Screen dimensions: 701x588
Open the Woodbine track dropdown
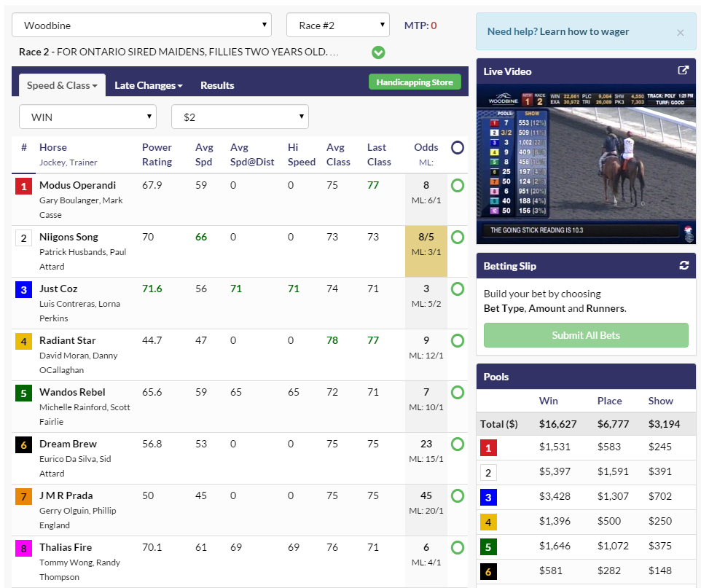click(x=141, y=25)
